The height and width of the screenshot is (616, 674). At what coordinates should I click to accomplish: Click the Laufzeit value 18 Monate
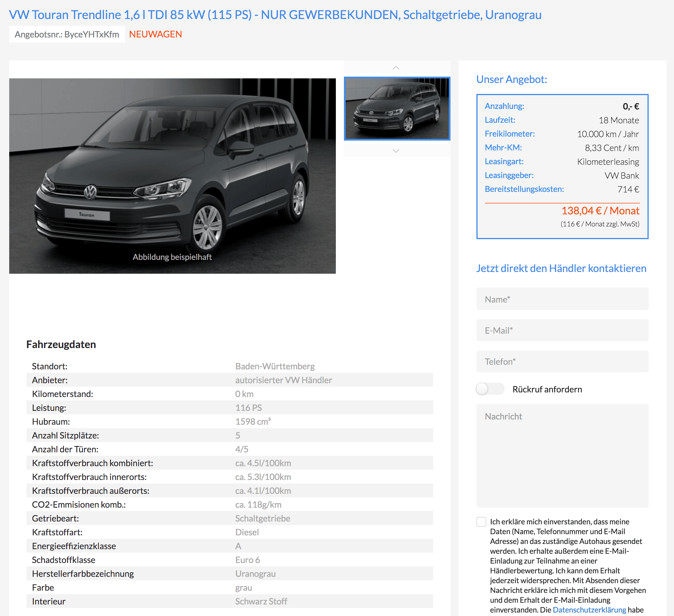pos(619,120)
